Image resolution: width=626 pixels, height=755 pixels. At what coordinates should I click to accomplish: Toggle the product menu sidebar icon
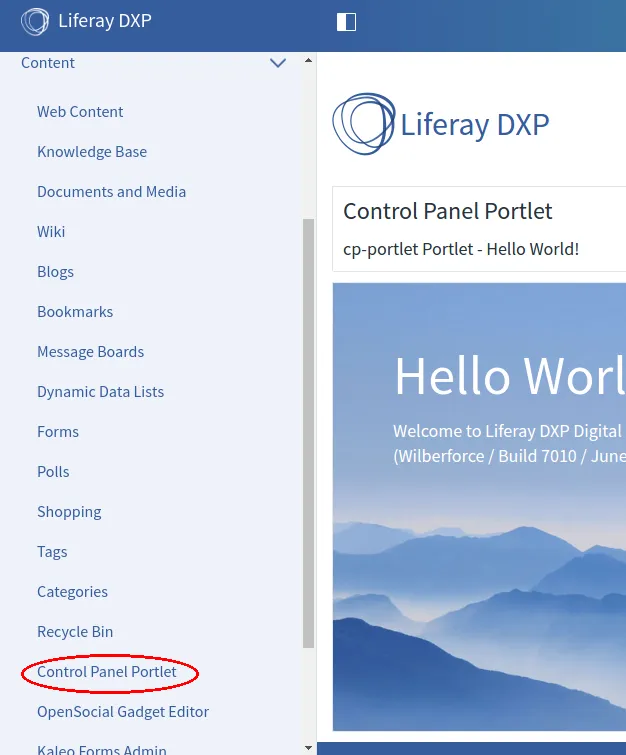(x=346, y=22)
